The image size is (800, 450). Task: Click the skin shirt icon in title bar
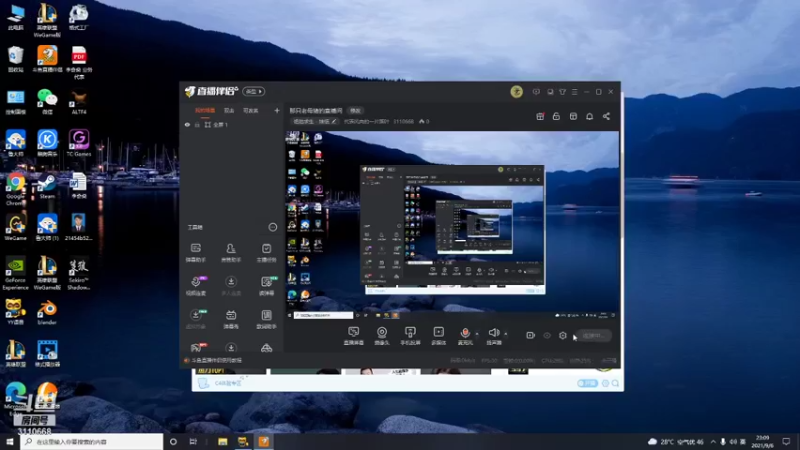[x=562, y=92]
